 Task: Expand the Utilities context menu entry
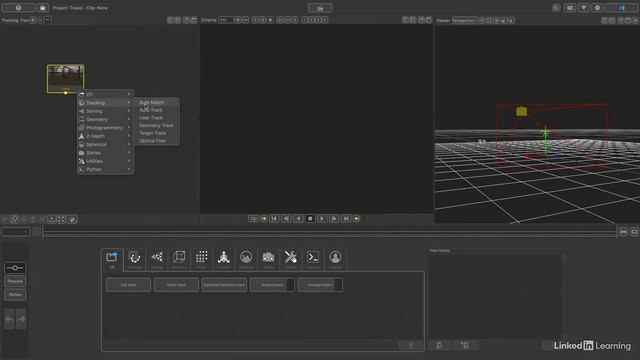click(x=106, y=161)
